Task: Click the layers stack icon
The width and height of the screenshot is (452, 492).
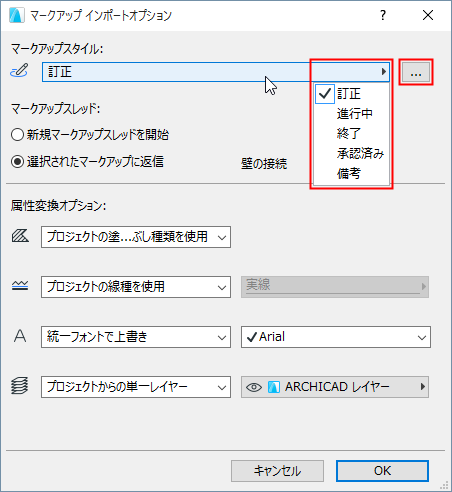Action: pyautogui.click(x=20, y=386)
